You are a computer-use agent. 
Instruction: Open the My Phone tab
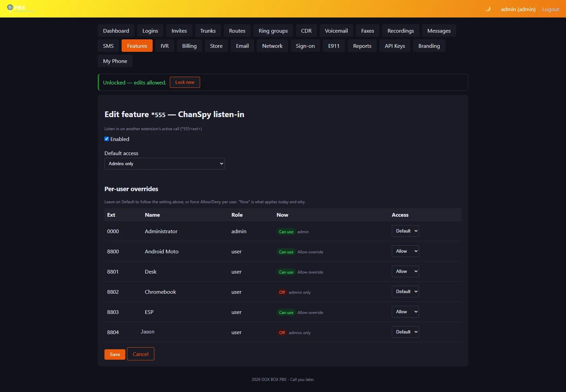point(115,61)
